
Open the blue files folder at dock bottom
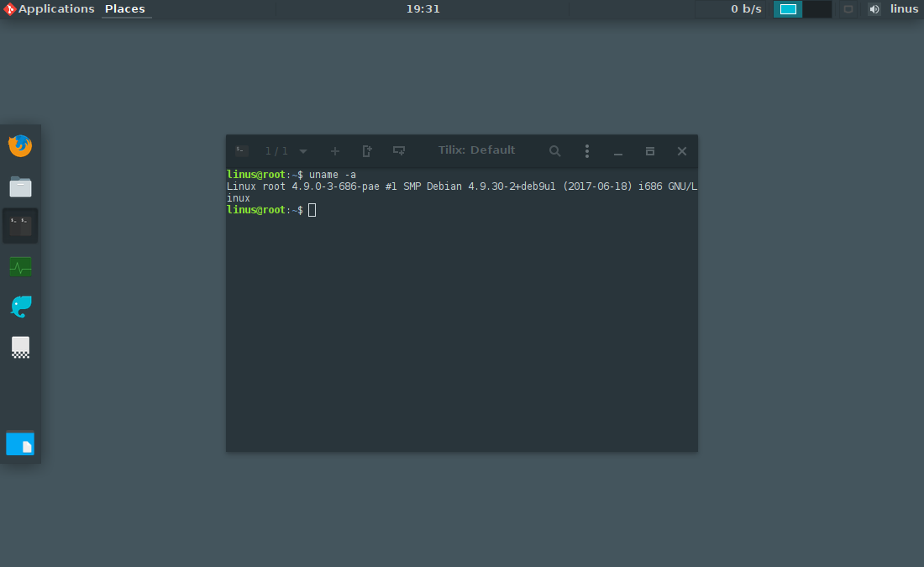20,444
